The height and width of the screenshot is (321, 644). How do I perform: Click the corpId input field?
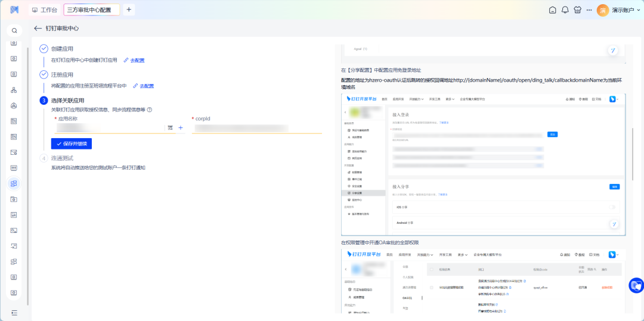click(x=256, y=128)
